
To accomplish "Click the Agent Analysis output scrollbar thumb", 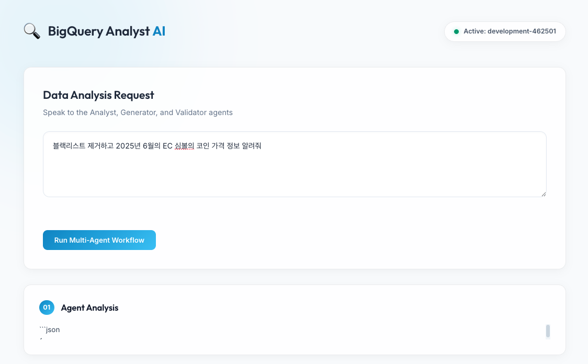I will click(x=548, y=332).
